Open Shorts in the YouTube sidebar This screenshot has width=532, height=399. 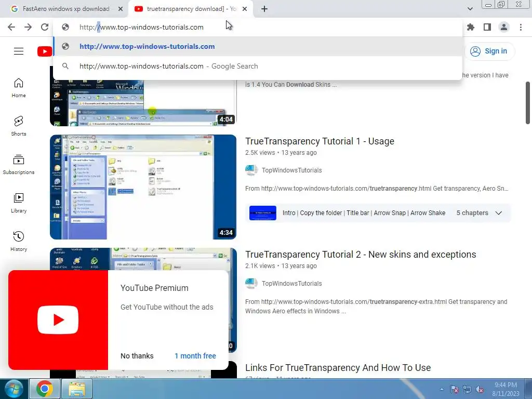point(19,126)
